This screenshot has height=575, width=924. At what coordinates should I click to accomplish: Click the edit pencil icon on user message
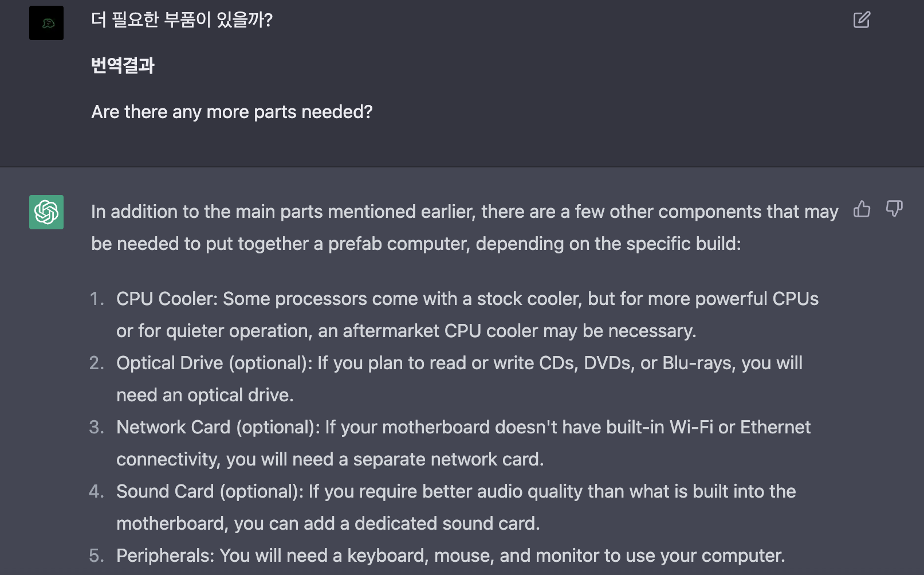[x=860, y=19]
